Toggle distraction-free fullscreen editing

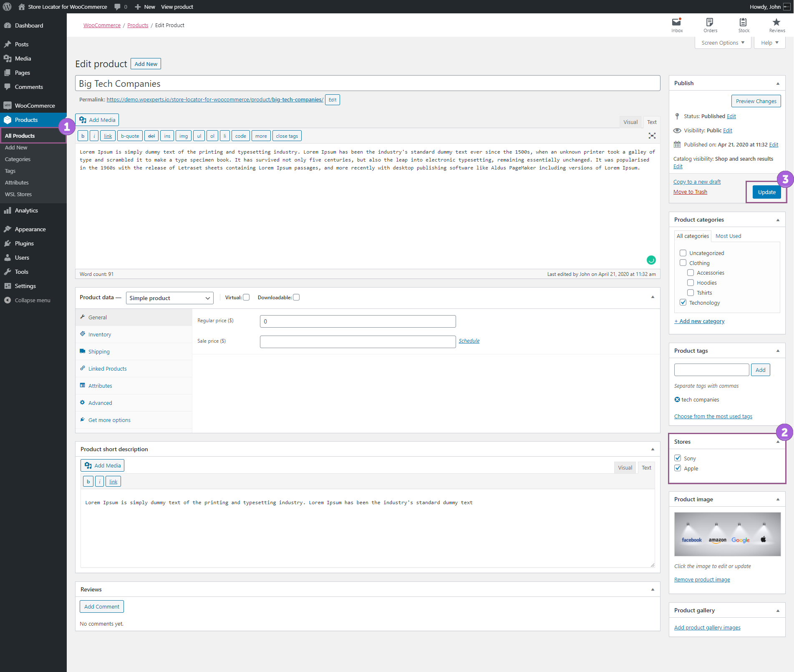click(652, 135)
